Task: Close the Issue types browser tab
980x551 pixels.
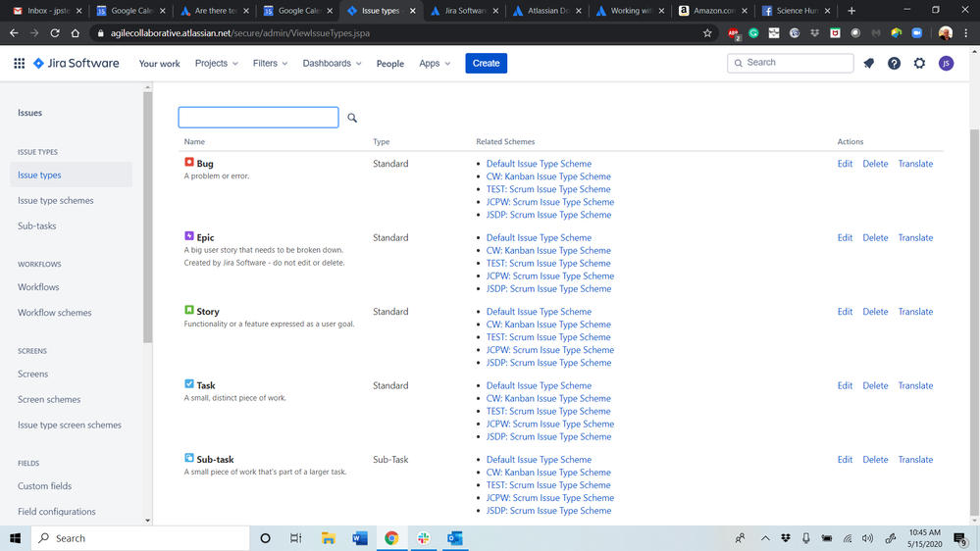Action: [x=412, y=11]
